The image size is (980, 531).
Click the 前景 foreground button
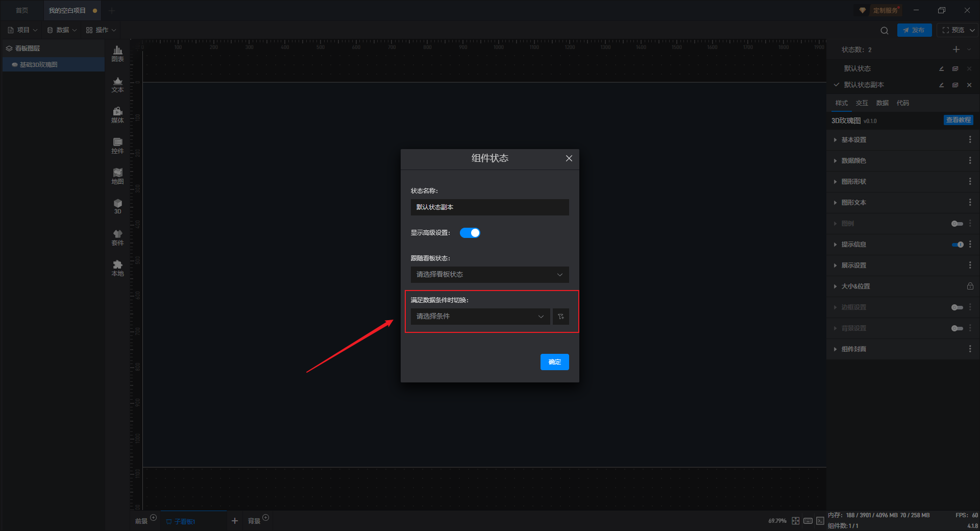pos(141,521)
